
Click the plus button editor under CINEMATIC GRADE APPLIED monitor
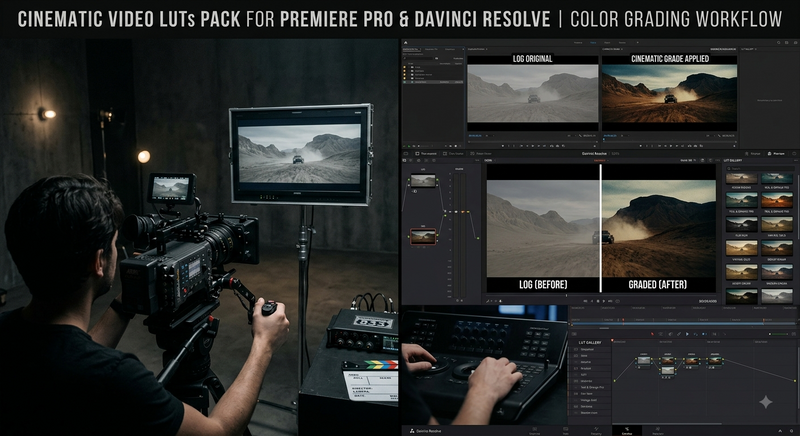coord(734,146)
